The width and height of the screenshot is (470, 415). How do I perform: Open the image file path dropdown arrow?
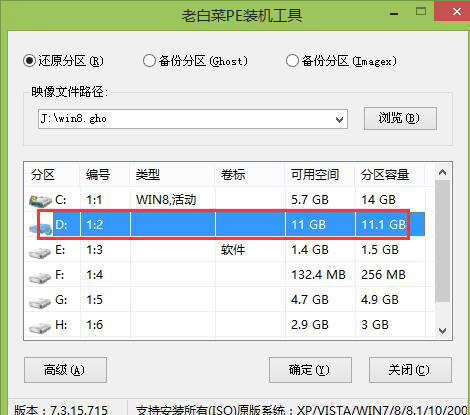[x=339, y=119]
